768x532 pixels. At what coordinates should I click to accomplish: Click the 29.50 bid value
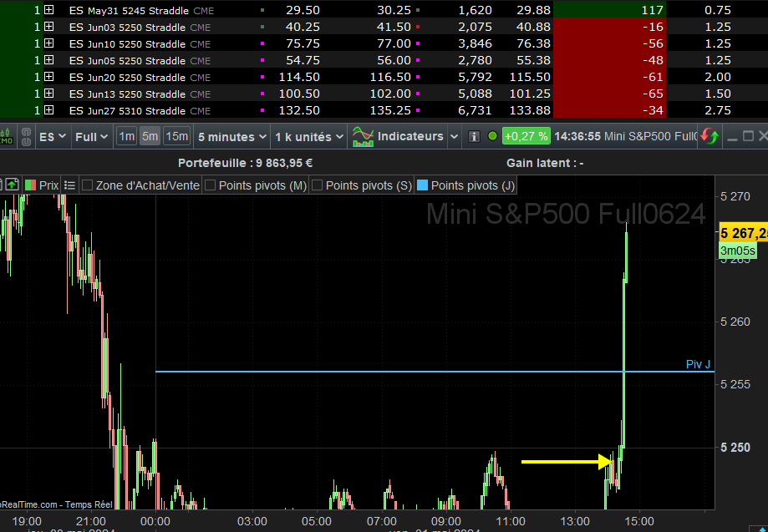pyautogui.click(x=303, y=10)
